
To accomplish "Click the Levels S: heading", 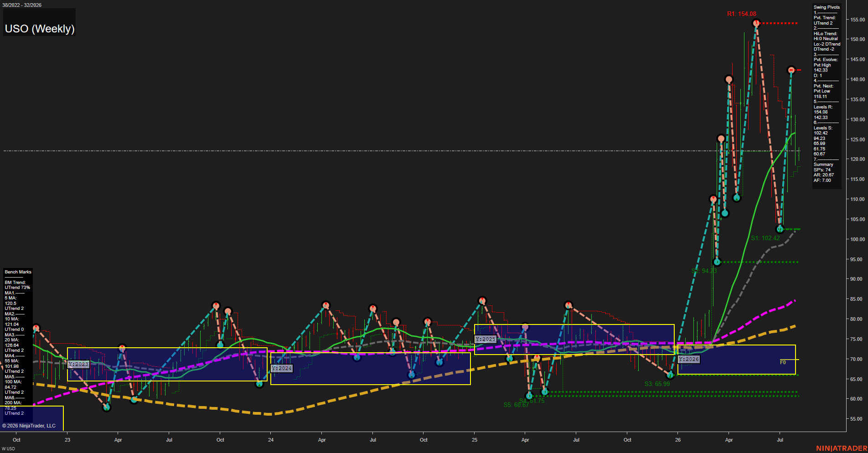I will 823,128.
